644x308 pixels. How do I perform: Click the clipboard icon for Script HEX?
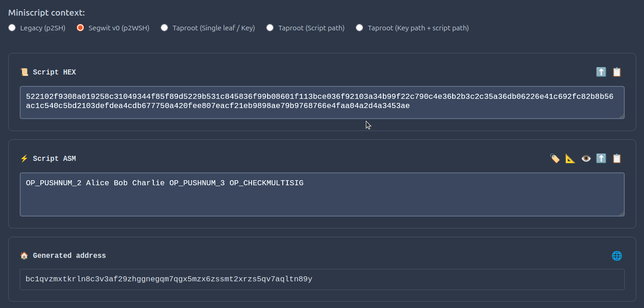(x=616, y=72)
